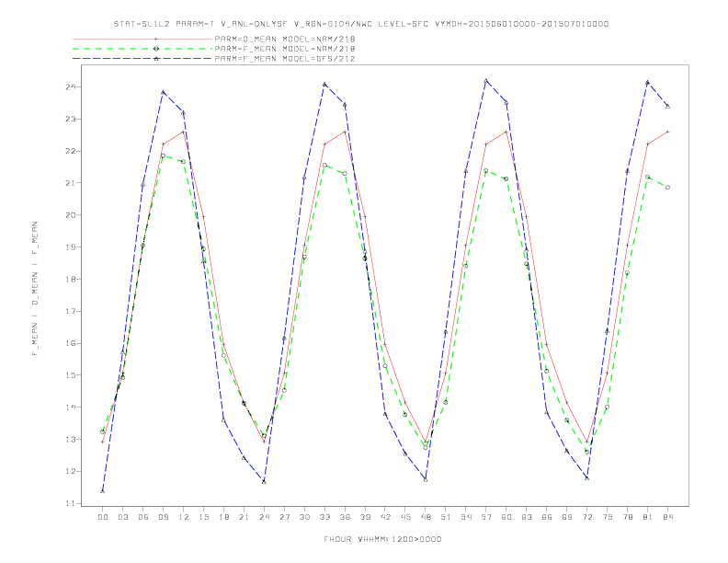Click y-axis tick label 20
Viewport: 728px width, 563px height.
(71, 215)
